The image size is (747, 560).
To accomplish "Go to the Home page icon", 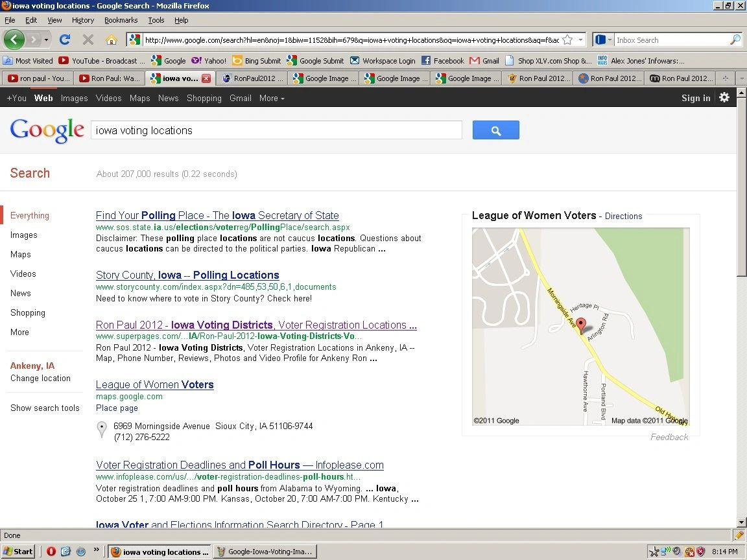I will pos(111,40).
